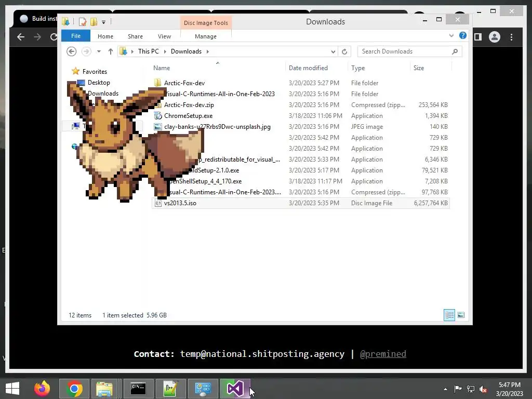Open the address bar history dropdown
Screen dimensions: 532x399
click(333, 51)
